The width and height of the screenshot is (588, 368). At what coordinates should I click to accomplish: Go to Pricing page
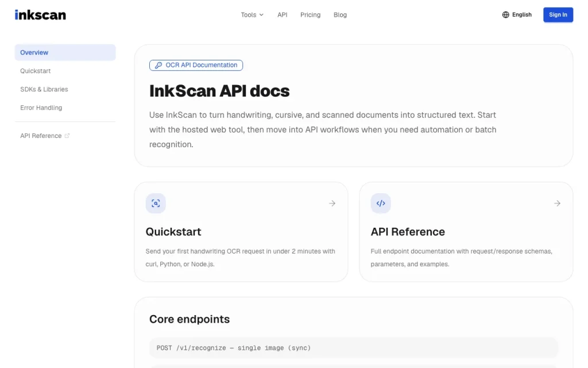[310, 14]
